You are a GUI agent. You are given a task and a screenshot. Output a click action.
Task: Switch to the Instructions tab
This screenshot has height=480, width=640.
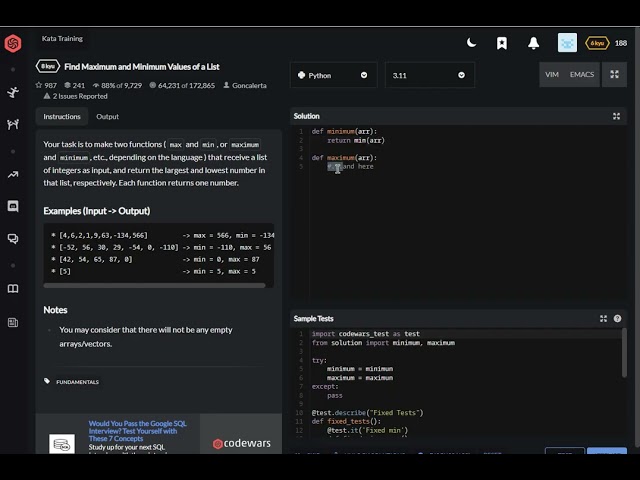click(x=62, y=116)
